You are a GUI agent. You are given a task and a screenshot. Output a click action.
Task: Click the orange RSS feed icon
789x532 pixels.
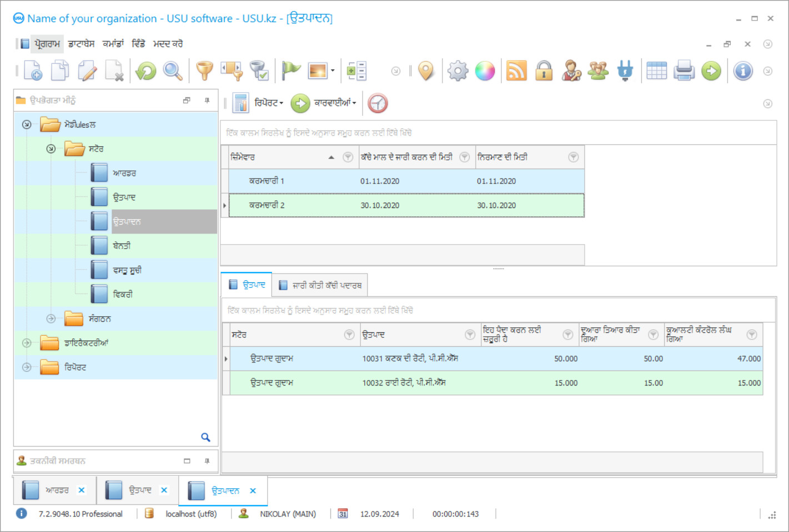coord(516,71)
